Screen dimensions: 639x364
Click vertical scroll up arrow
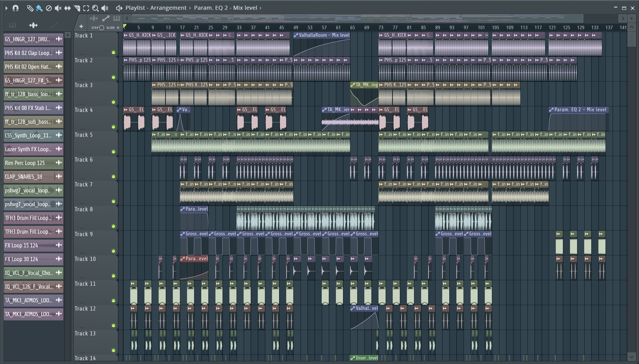tap(632, 27)
